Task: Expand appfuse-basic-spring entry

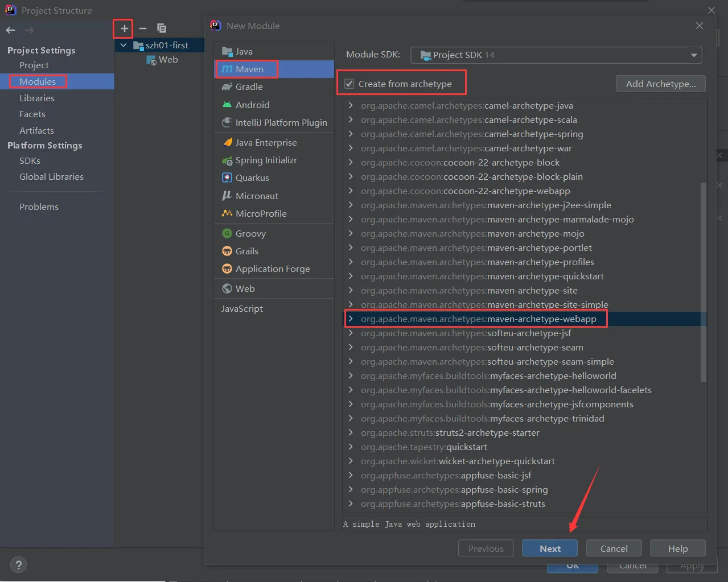Action: [351, 489]
